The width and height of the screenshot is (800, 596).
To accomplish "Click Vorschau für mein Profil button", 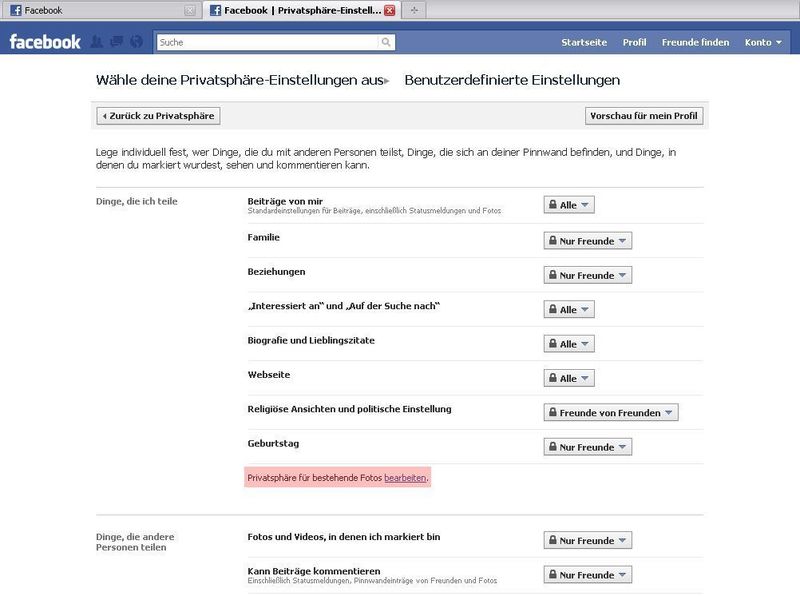I will 644,116.
